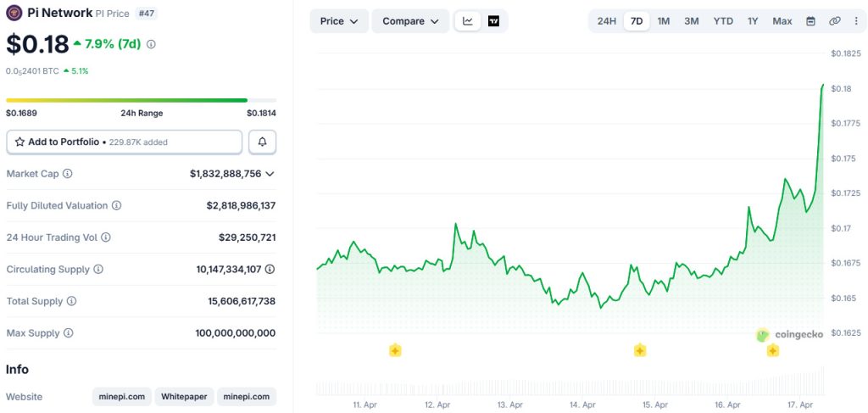868x413 pixels.
Task: Switch to the line chart view
Action: (x=467, y=21)
